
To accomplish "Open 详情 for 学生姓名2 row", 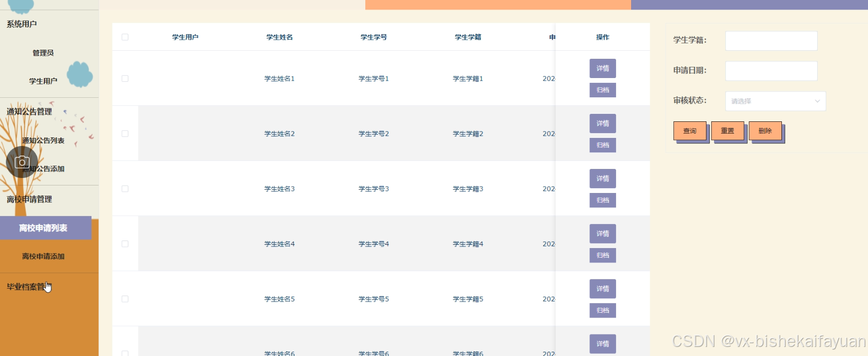I will tap(603, 123).
